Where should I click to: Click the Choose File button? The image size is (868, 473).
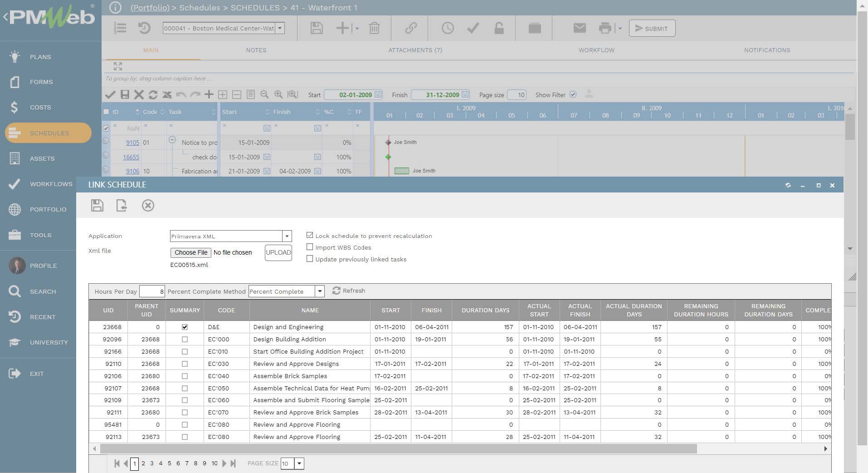click(x=191, y=252)
